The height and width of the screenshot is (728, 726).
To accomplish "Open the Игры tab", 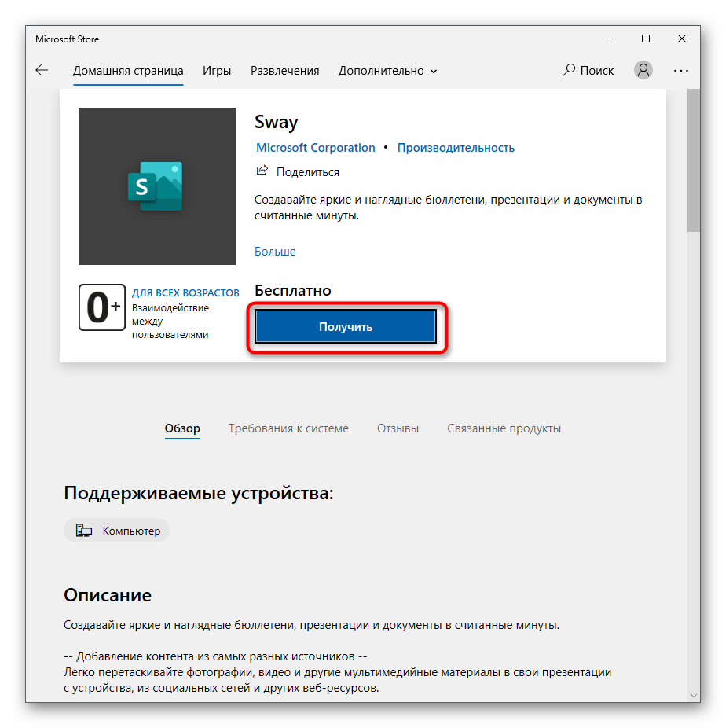I will tap(217, 71).
